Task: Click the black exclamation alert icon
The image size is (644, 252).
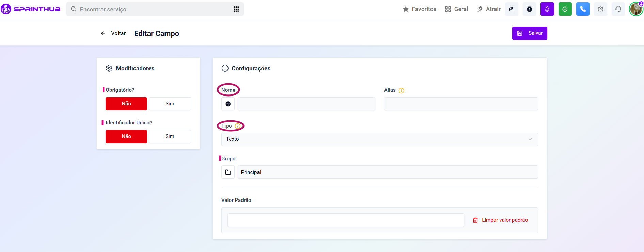Action: click(529, 9)
